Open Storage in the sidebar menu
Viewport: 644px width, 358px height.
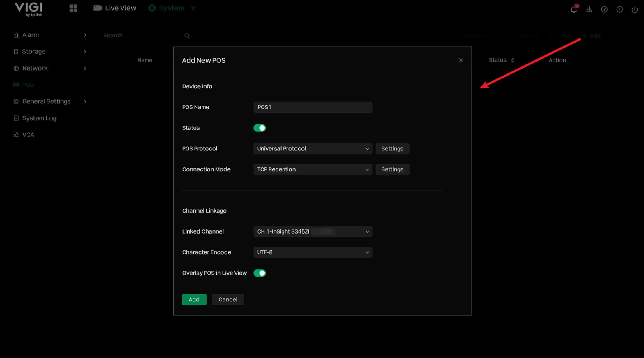[34, 52]
